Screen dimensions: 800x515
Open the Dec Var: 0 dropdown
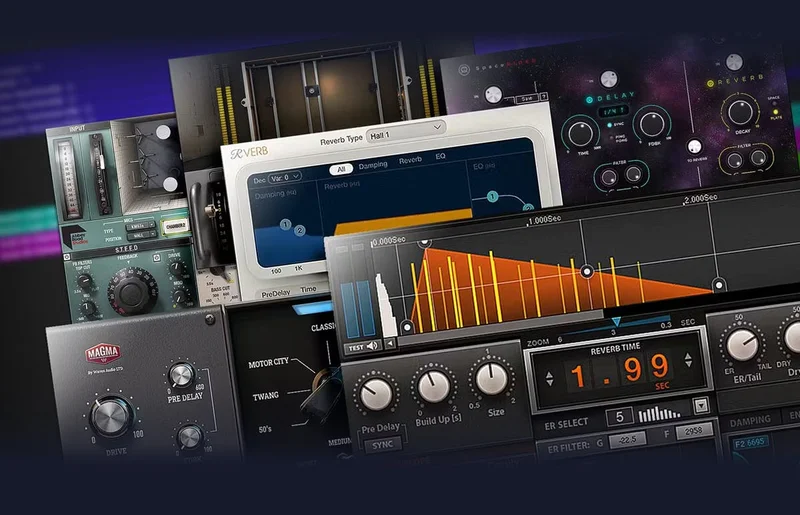click(x=285, y=177)
